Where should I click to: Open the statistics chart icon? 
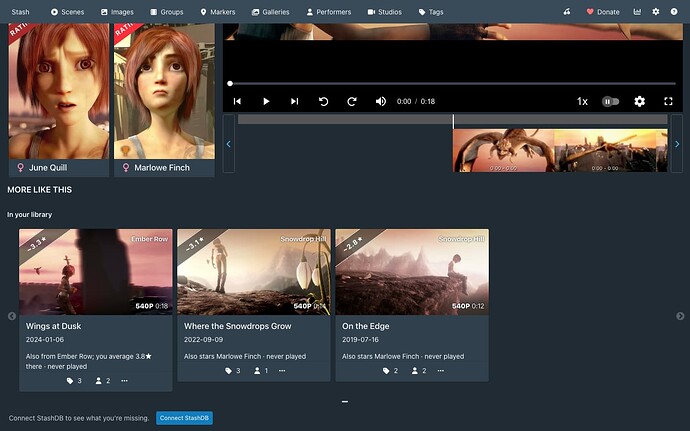click(x=637, y=12)
